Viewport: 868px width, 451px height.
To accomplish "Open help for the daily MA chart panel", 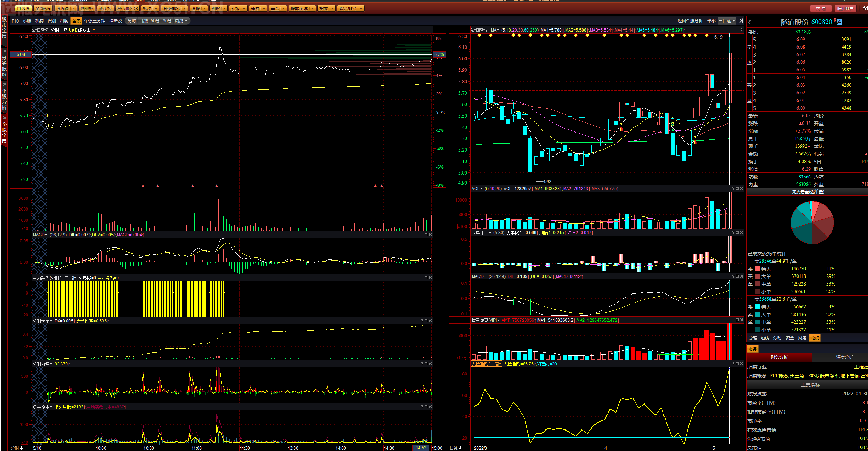I will click(x=741, y=30).
